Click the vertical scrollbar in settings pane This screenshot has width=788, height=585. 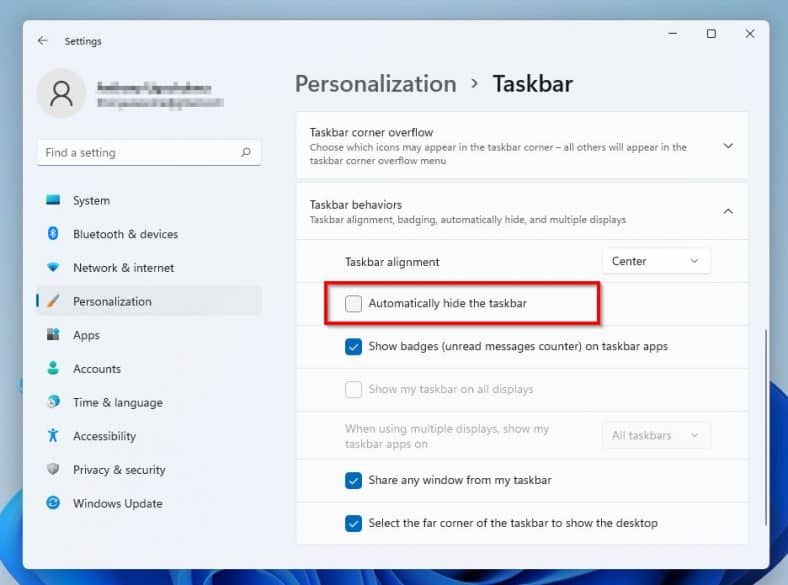tap(765, 427)
